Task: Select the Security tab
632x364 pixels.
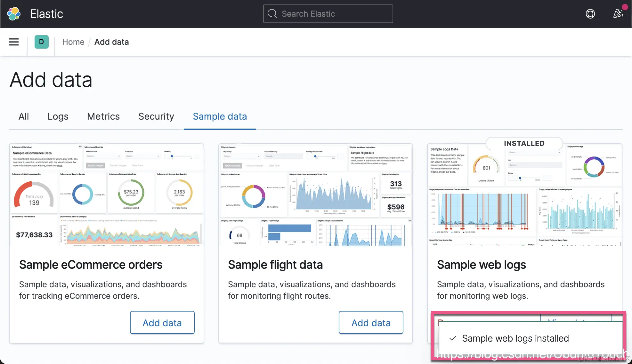Action: point(156,116)
